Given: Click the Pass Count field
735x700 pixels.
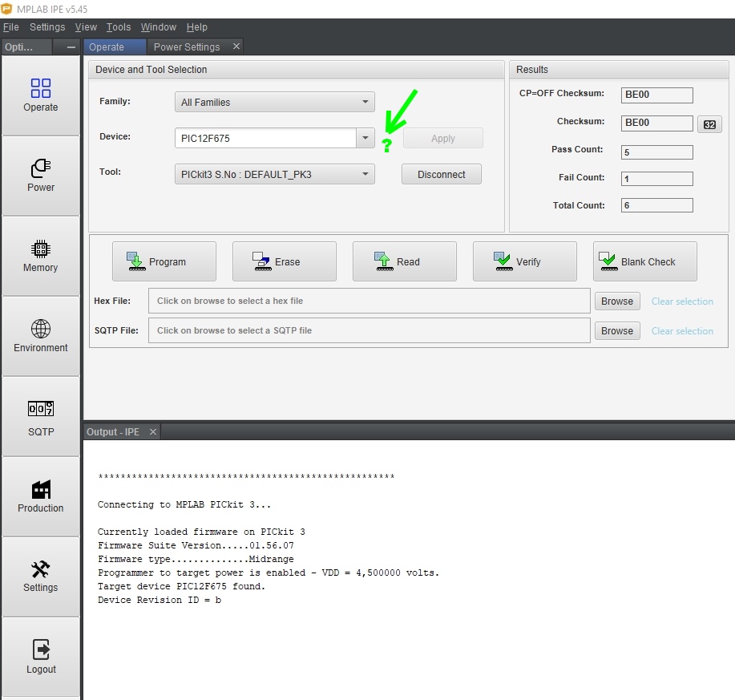Looking at the screenshot, I should (x=656, y=152).
